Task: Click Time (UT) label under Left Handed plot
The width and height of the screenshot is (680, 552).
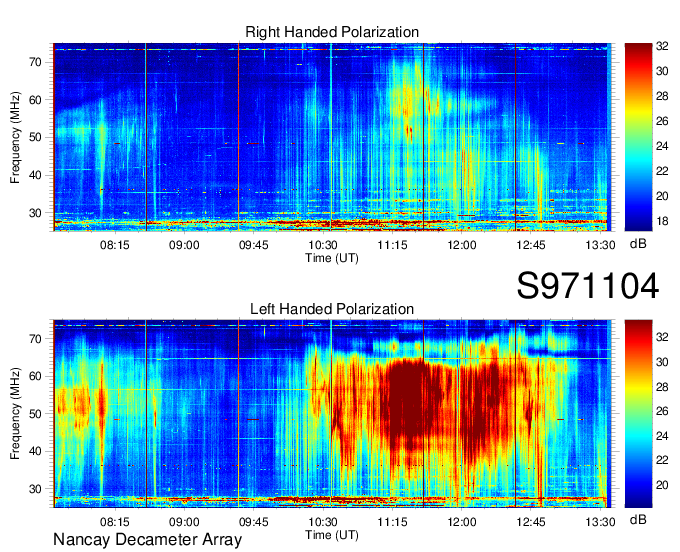Action: pyautogui.click(x=332, y=535)
